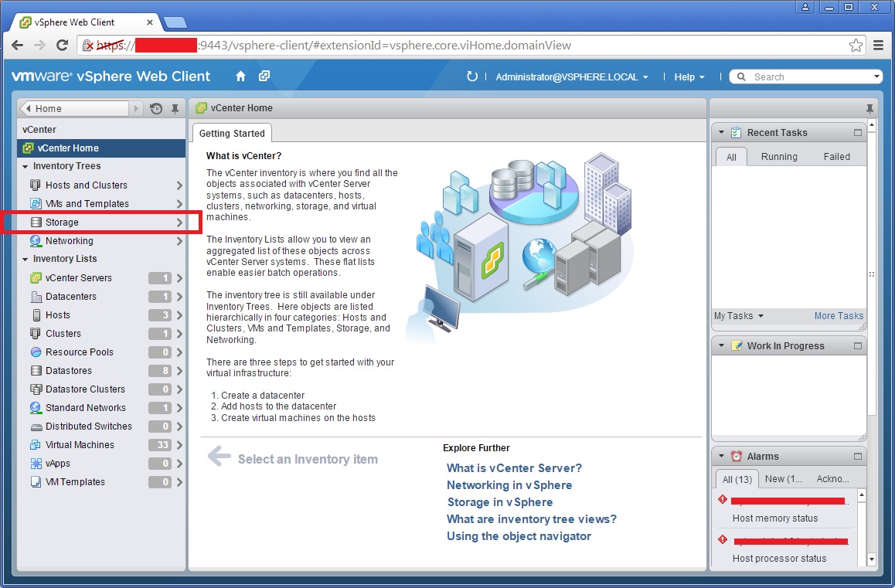This screenshot has height=588, width=895.
Task: Open the search options dropdown arrow
Action: point(876,76)
